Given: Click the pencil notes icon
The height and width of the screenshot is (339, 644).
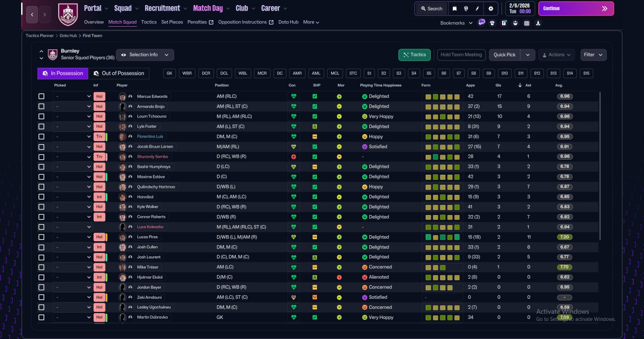Looking at the screenshot, I should 478,9.
